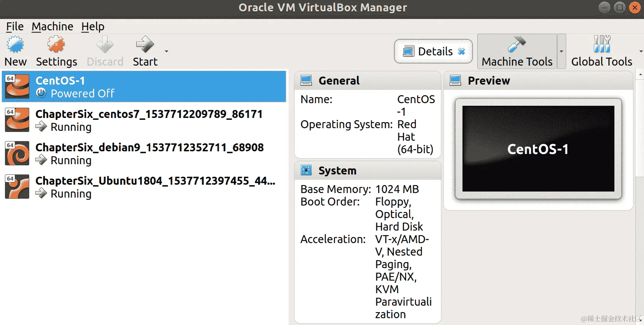644x325 pixels.
Task: Click the New machine toolbar icon
Action: pos(16,45)
